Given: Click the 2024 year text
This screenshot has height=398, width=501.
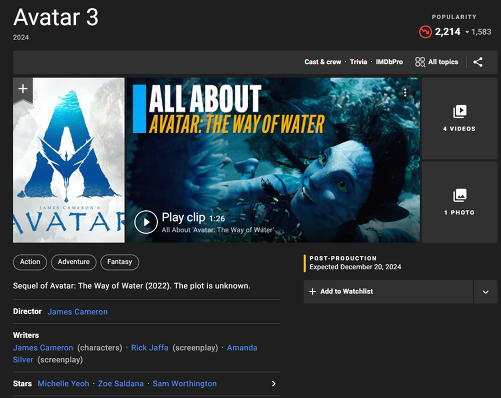Looking at the screenshot, I should pos(21,38).
